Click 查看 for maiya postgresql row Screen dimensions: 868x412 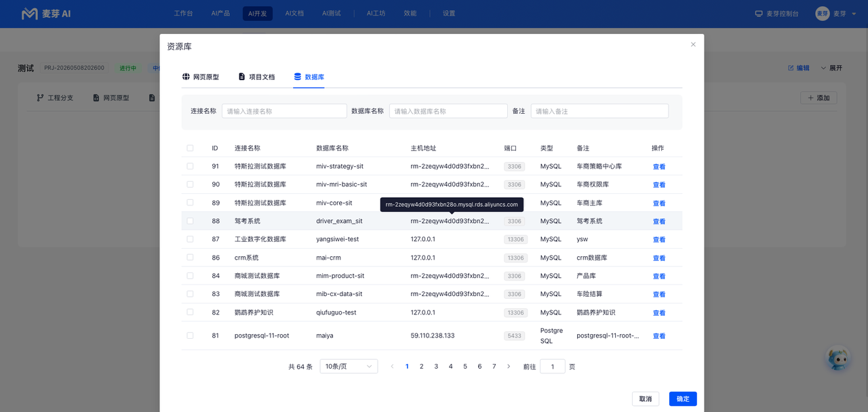click(659, 336)
